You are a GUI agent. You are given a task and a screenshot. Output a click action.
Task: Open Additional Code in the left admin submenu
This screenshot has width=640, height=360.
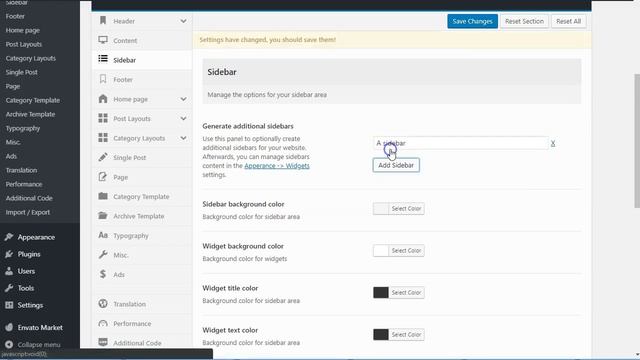(x=29, y=198)
